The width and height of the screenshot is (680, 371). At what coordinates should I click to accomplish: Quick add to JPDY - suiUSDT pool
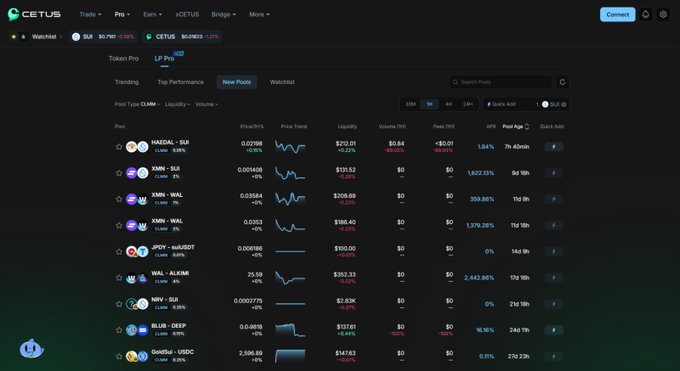click(x=553, y=251)
